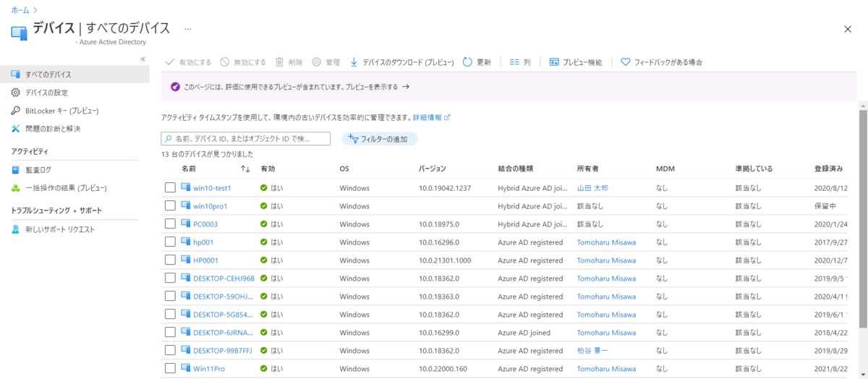This screenshot has height=379, width=868.
Task: Click the rocket icon in the preview banner
Action: (174, 87)
